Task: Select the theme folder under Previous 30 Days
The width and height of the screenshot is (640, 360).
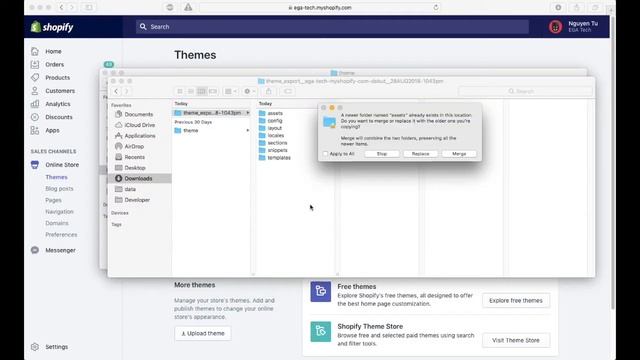Action: point(191,131)
